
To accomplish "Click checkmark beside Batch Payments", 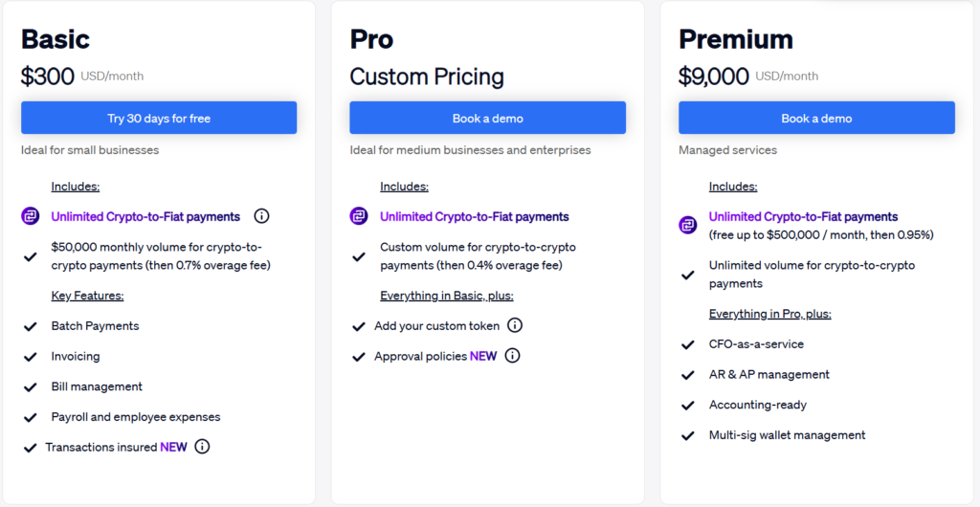I will (31, 326).
